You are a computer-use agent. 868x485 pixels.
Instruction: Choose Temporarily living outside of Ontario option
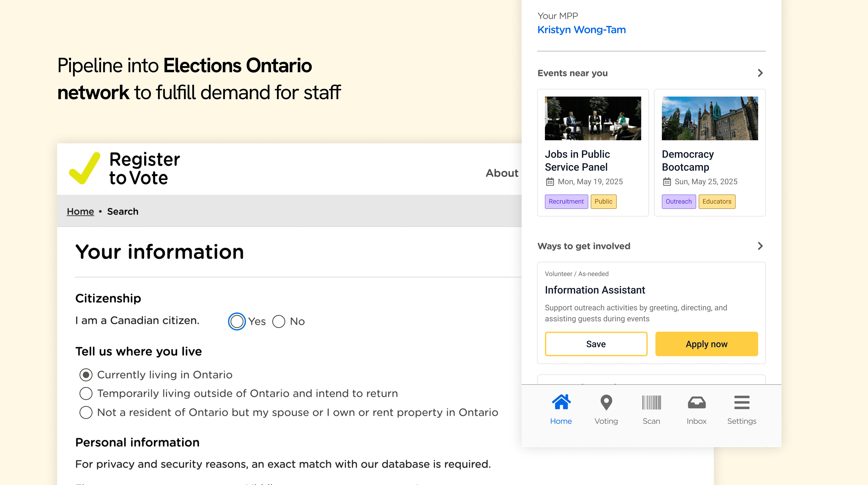click(86, 393)
